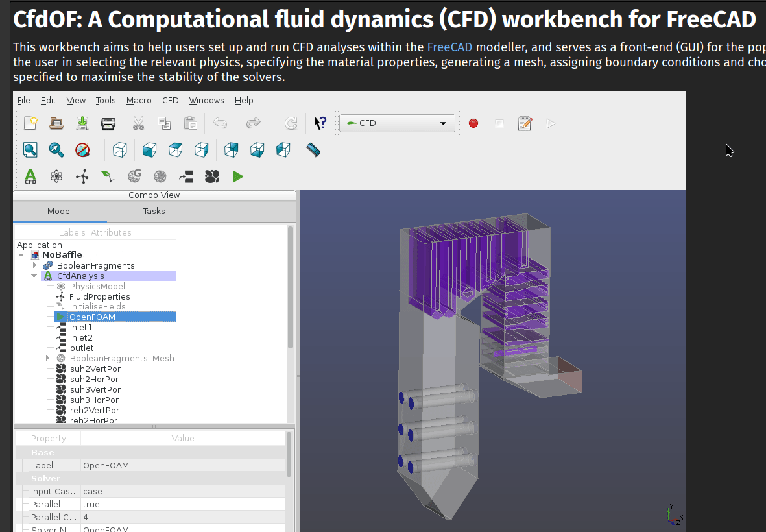766x532 pixels.
Task: Open the initialise fields sprout icon
Action: pos(108,176)
